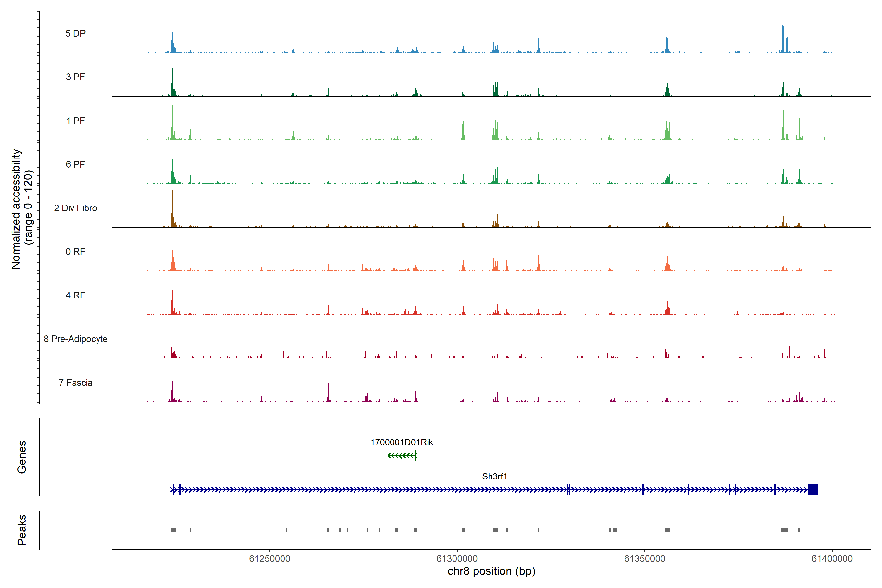The height and width of the screenshot is (588, 882).
Task: Click the 5 DP track label
Action: [x=75, y=33]
